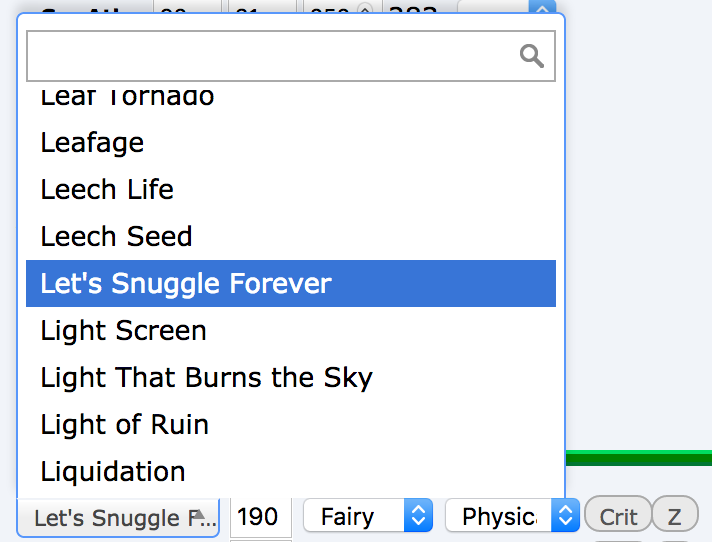Pick the Light of Ruin move
The width and height of the screenshot is (712, 542).
291,424
